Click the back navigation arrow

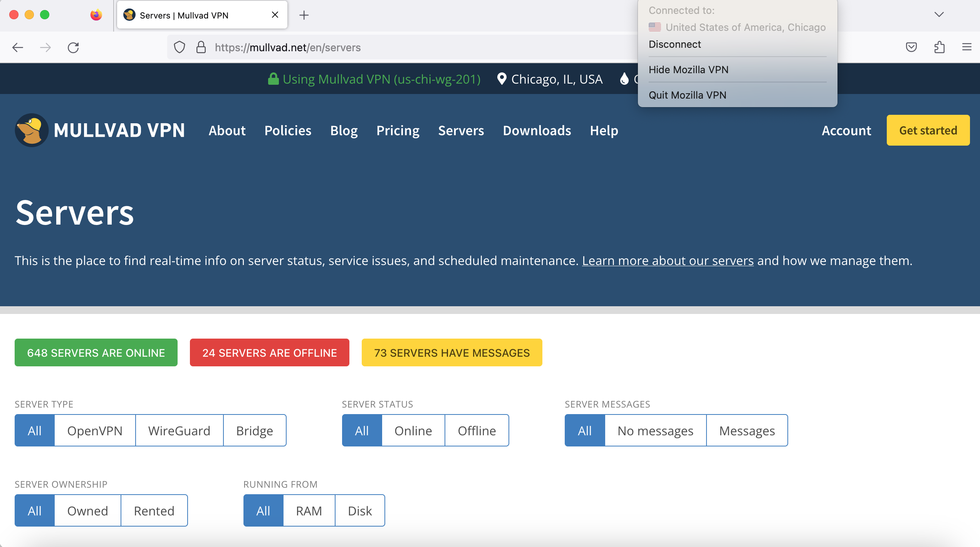point(17,47)
